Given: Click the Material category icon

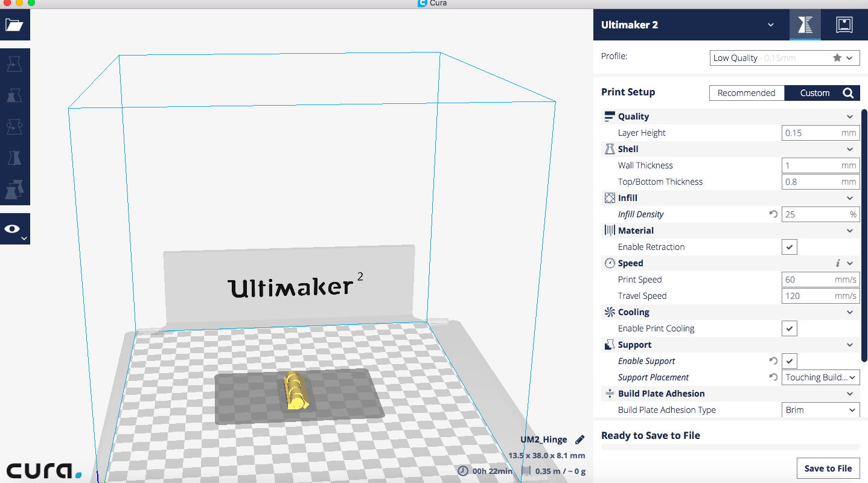Looking at the screenshot, I should click(x=609, y=231).
